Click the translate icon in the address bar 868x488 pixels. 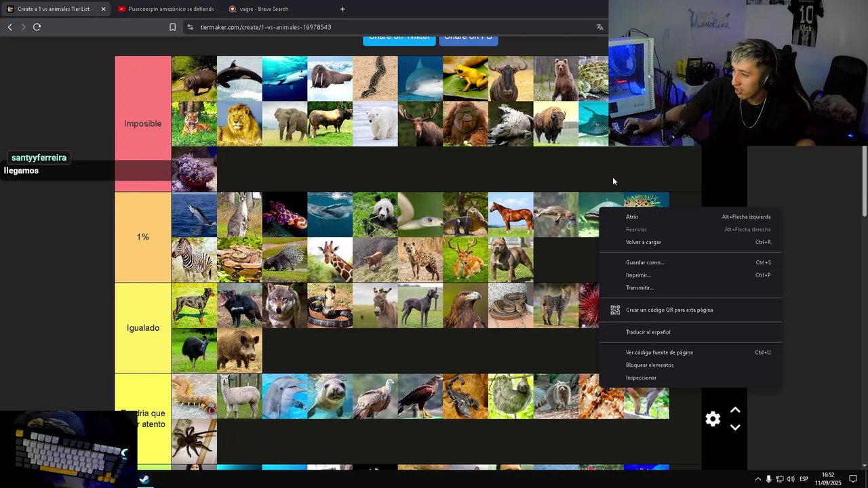[x=599, y=27]
